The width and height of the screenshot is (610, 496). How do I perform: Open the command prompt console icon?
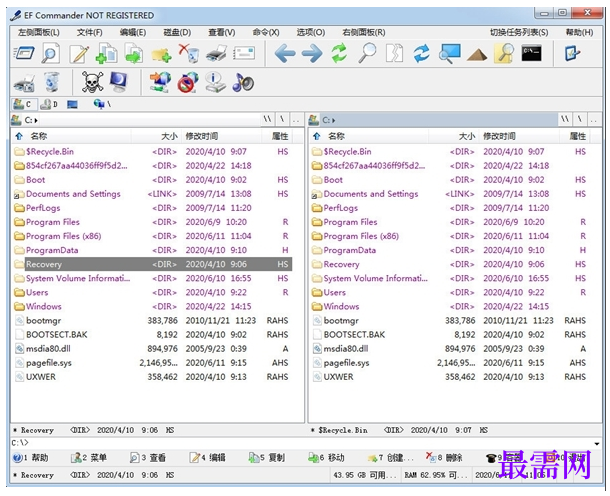(x=531, y=53)
